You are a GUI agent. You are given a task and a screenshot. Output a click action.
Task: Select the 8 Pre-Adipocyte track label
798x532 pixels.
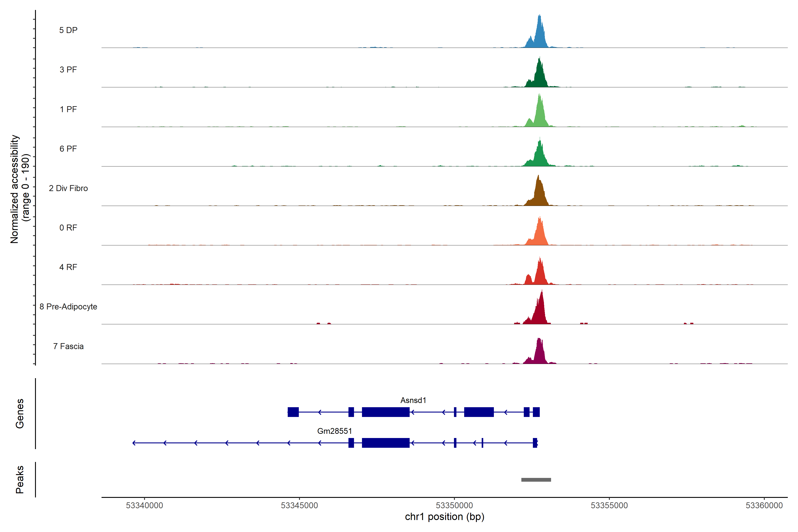point(68,307)
